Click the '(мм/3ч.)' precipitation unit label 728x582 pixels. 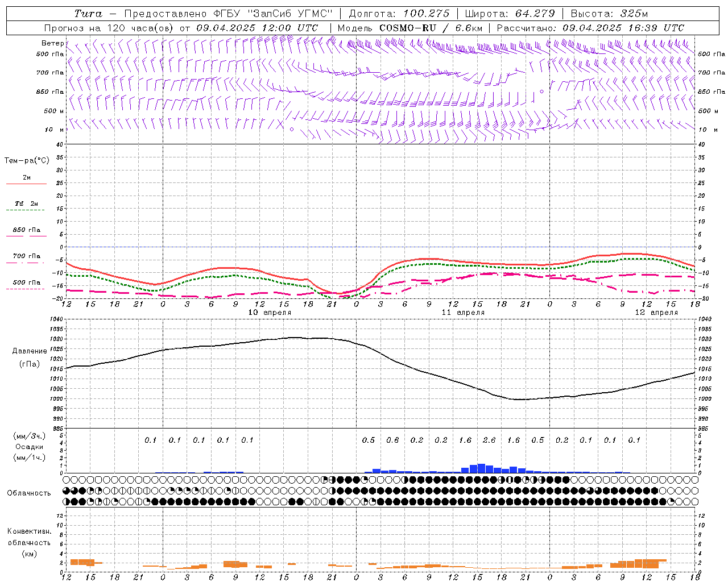[x=30, y=436]
